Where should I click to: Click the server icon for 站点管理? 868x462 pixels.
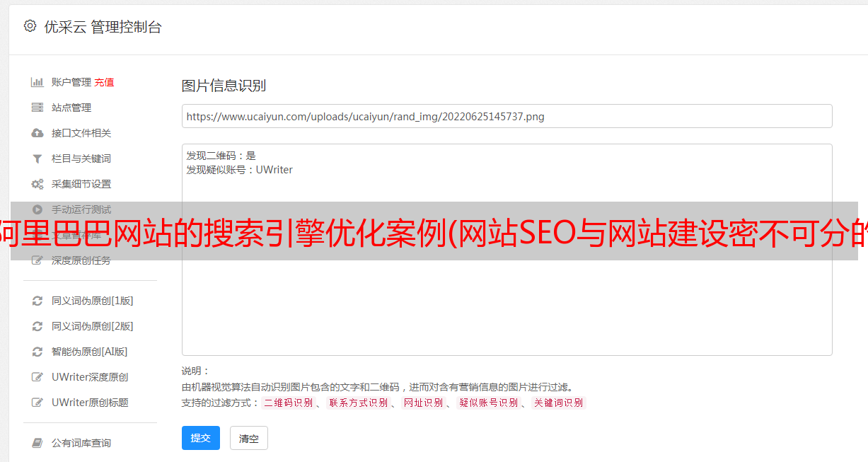[x=37, y=108]
